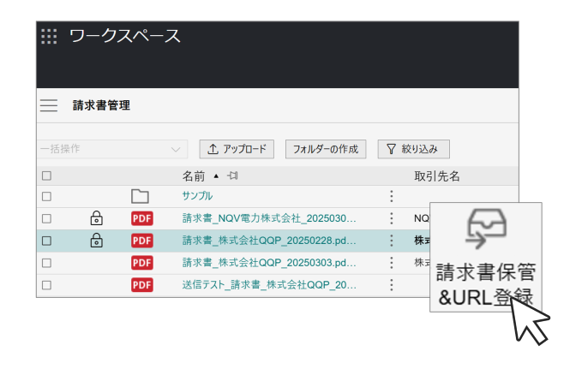
Task: Check the 送信テスト_請求書 row checkbox
Action: [46, 285]
